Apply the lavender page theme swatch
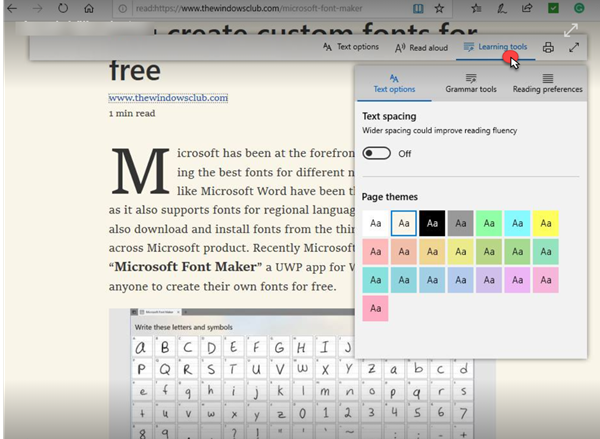This screenshot has width=600, height=439. click(489, 280)
